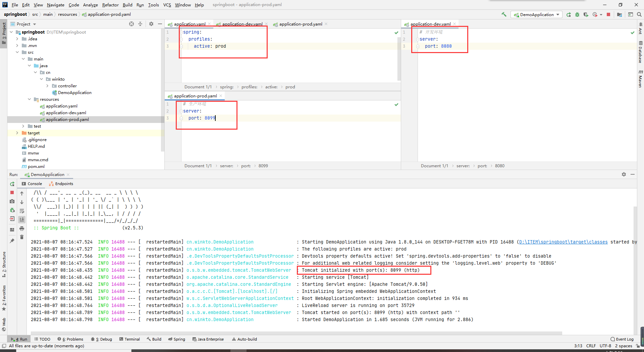Stop the process in Run panel
This screenshot has width=644, height=352.
(12, 192)
